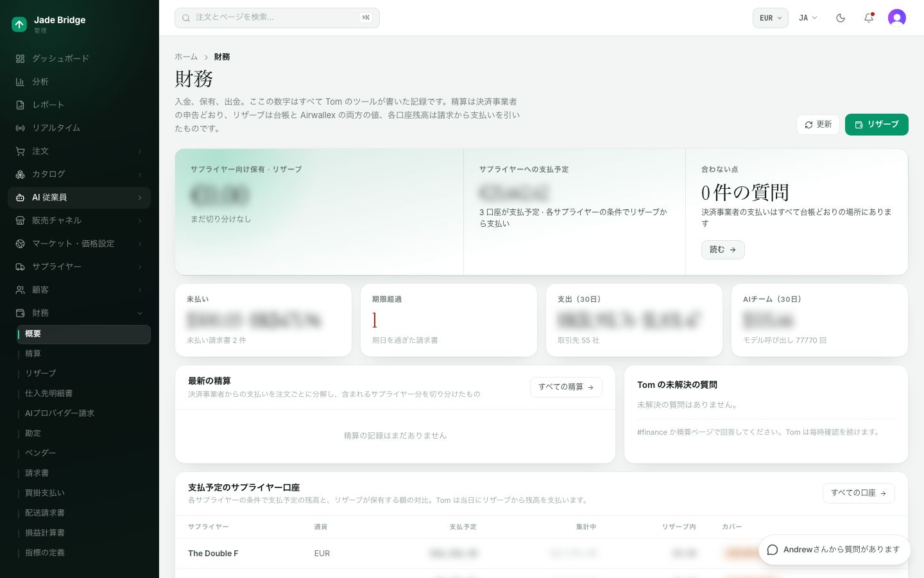The image size is (924, 578).
Task: Expand the カタログ sidebar section
Action: pyautogui.click(x=79, y=174)
